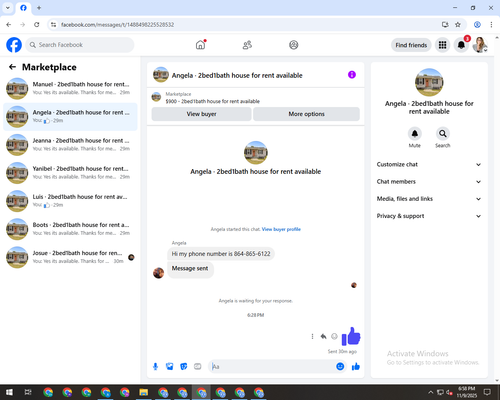Open more options dots beside sent like
This screenshot has width=500, height=400.
[312, 336]
